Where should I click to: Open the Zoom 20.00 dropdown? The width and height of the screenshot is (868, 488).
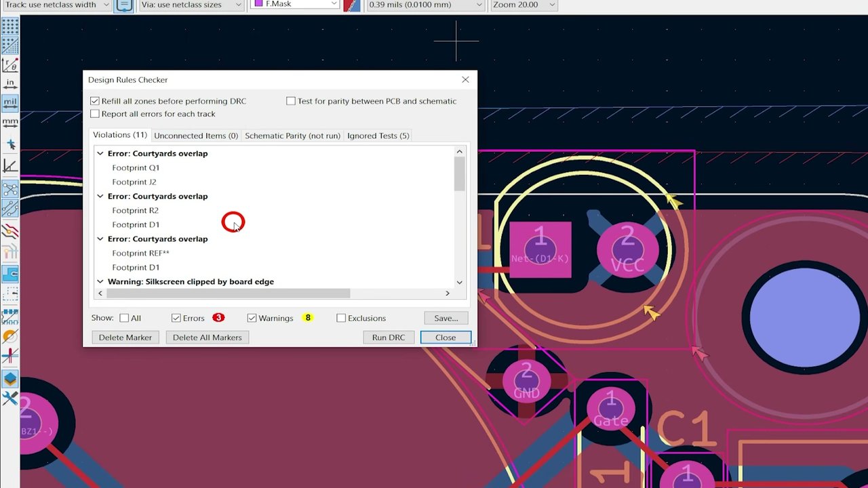coord(524,5)
